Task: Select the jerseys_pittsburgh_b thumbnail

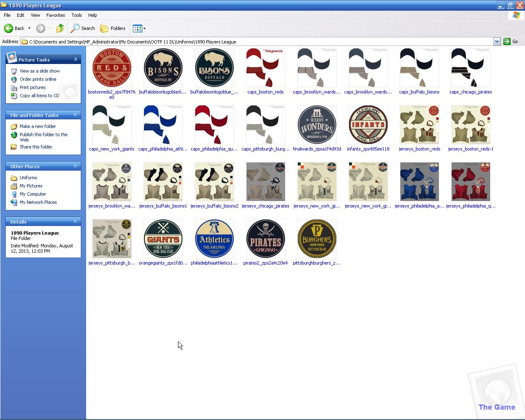Action: (112, 239)
